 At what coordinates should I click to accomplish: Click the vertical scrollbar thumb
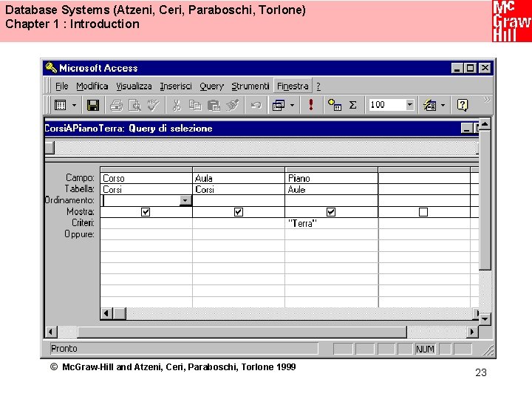pyautogui.click(x=485, y=199)
